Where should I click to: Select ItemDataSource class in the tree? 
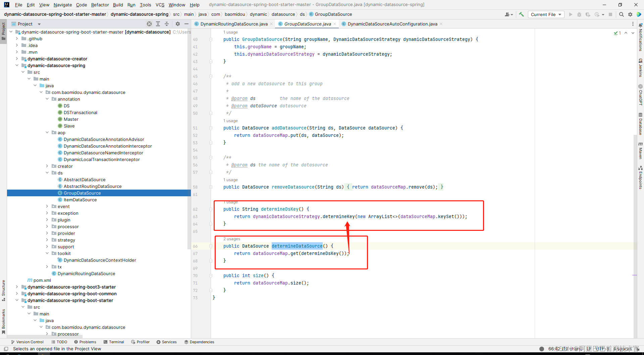click(80, 200)
